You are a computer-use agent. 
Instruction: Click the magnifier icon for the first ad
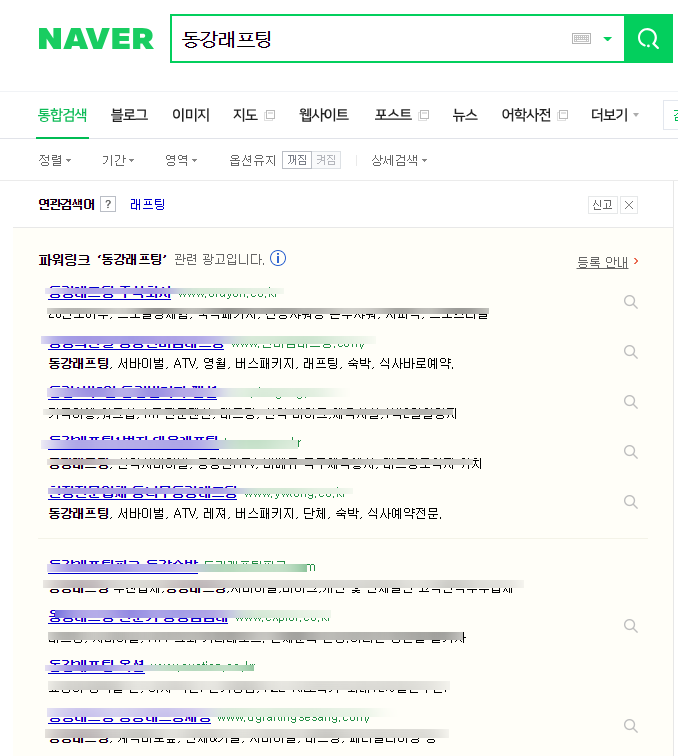pyautogui.click(x=631, y=302)
